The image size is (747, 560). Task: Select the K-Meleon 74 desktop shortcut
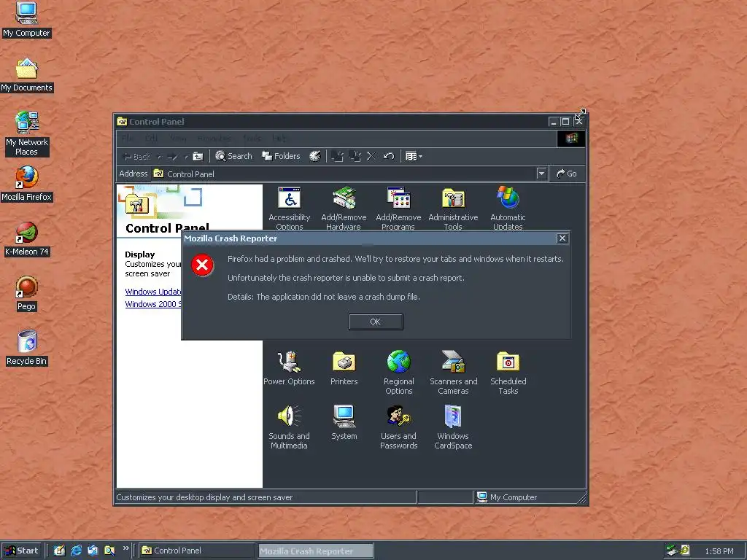point(27,238)
